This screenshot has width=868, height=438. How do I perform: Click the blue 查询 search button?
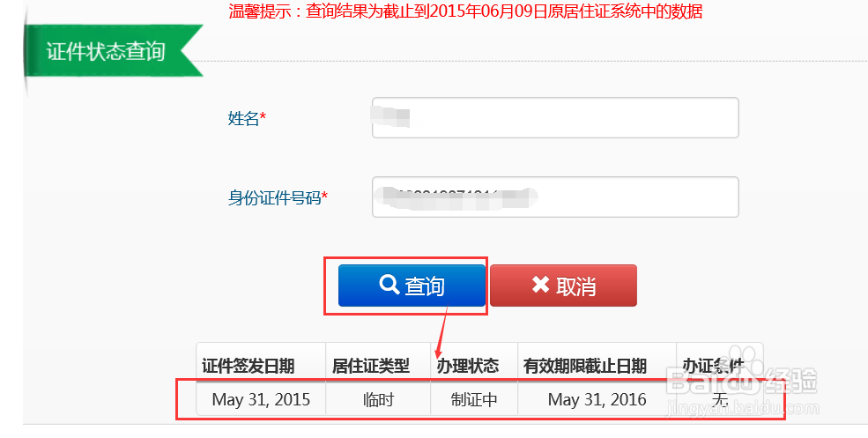[412, 286]
